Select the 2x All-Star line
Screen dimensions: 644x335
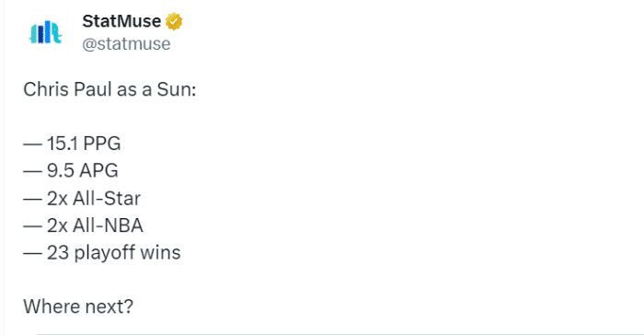(x=82, y=198)
